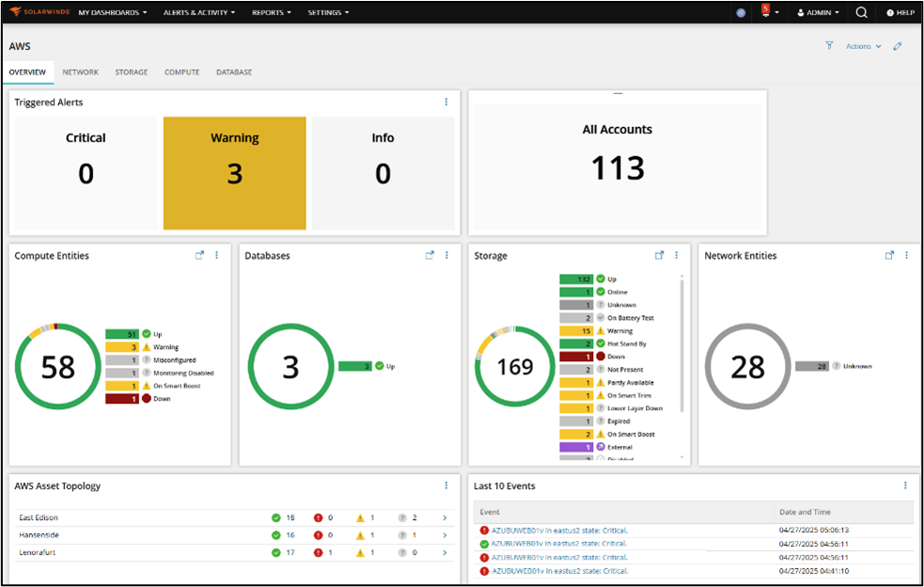Expand the Settings menu

[x=328, y=12]
